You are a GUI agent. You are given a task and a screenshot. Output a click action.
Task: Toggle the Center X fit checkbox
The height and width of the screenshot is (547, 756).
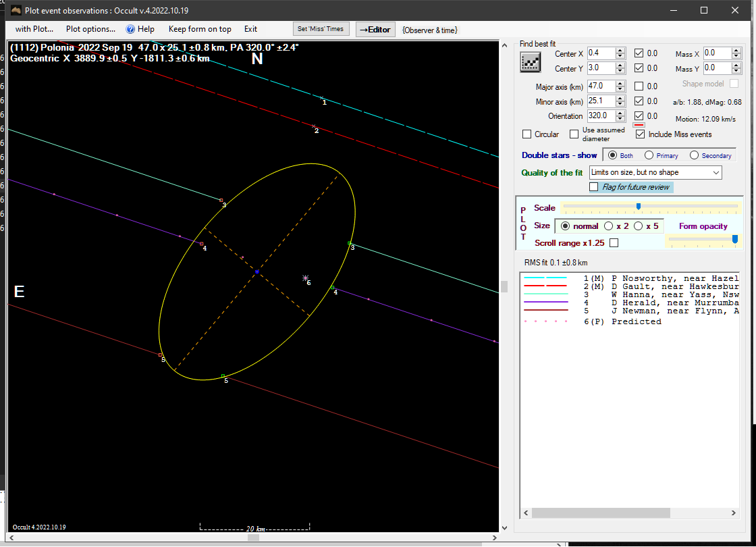639,53
